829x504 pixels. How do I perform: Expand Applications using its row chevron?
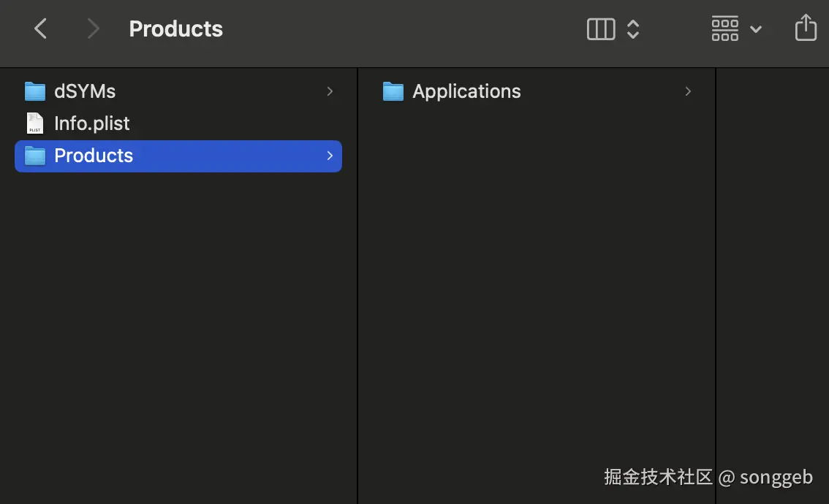(x=688, y=91)
